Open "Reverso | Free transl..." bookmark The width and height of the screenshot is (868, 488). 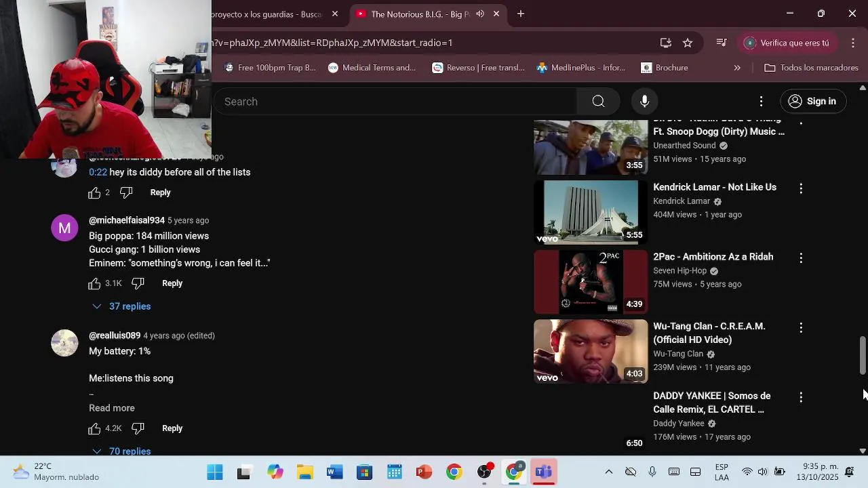[x=479, y=68]
